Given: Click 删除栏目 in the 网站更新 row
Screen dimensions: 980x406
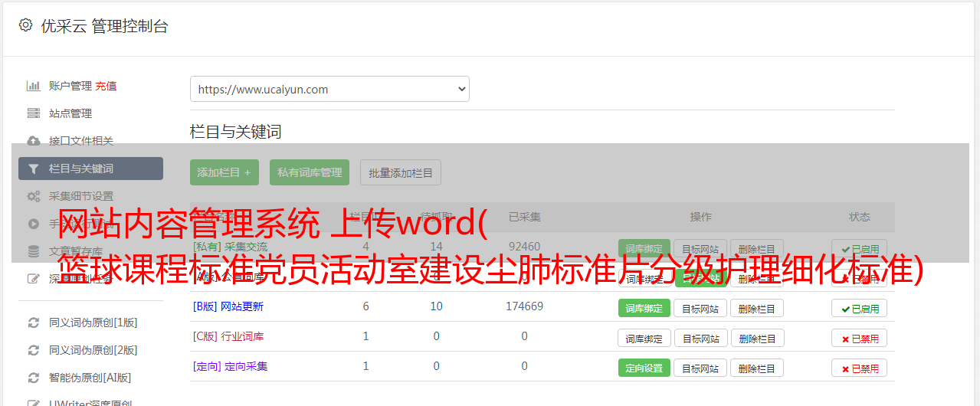Looking at the screenshot, I should click(x=757, y=308).
